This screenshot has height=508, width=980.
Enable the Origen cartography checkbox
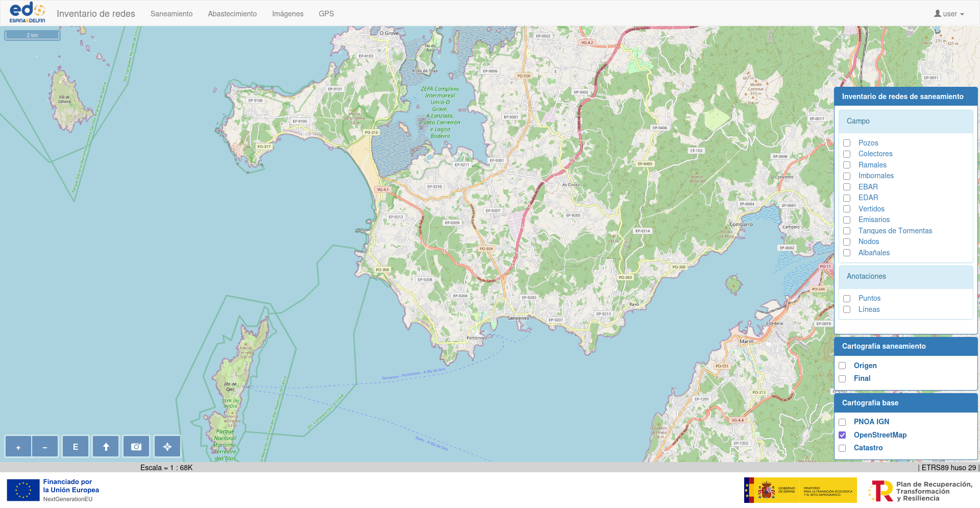tap(842, 366)
